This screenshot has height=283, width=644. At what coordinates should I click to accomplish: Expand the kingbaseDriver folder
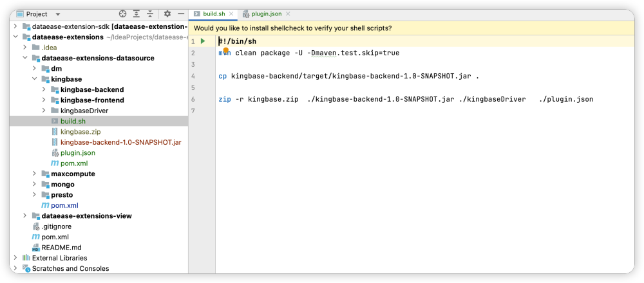tap(44, 111)
